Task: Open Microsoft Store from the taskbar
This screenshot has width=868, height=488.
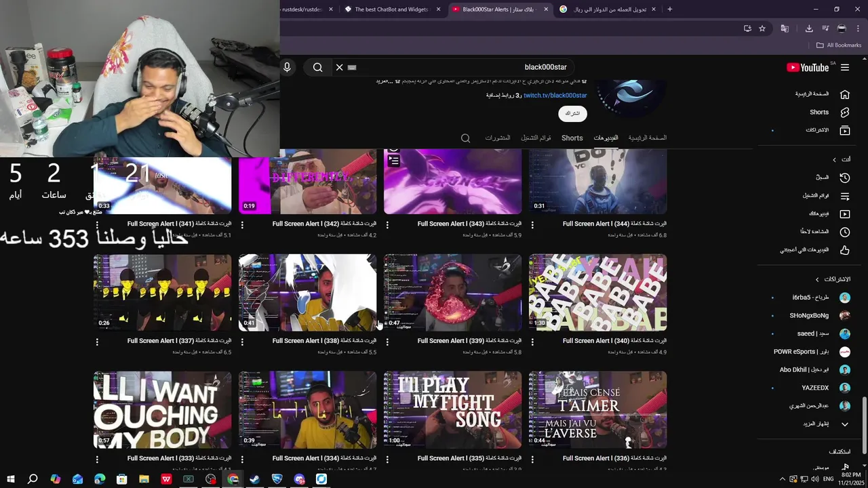Action: [x=122, y=479]
